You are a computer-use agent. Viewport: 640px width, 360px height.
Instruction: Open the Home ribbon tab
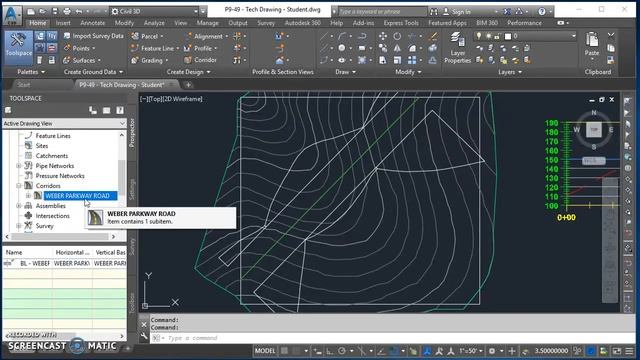point(38,23)
